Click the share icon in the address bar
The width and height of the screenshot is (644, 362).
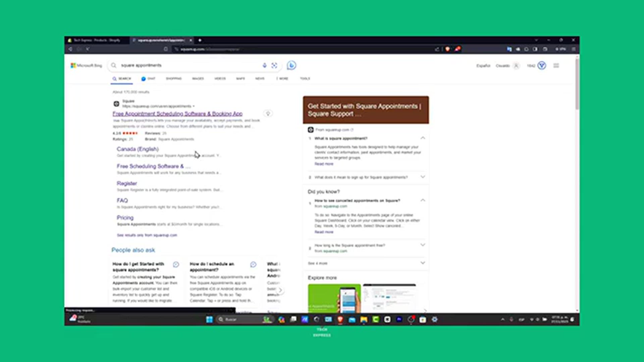[x=437, y=49]
